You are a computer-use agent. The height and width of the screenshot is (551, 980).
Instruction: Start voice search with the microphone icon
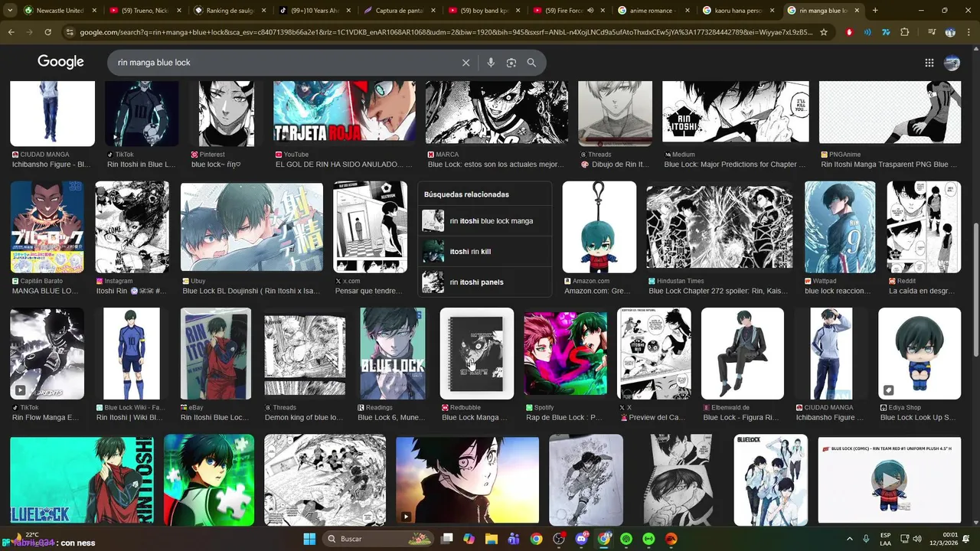tap(491, 63)
